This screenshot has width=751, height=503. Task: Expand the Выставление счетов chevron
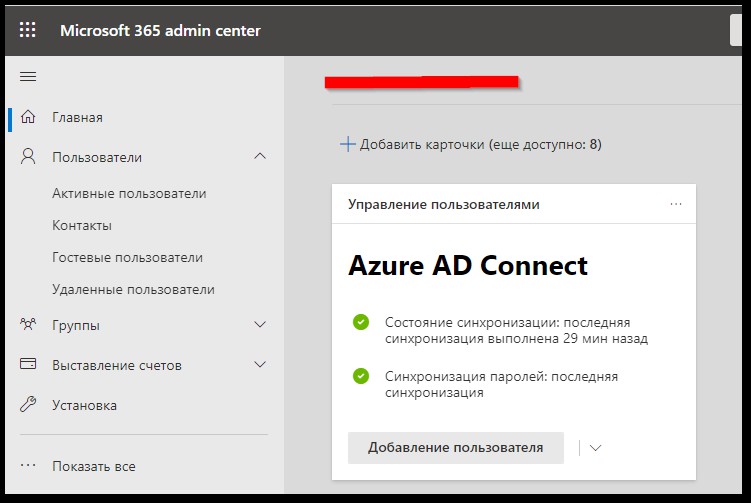click(260, 365)
